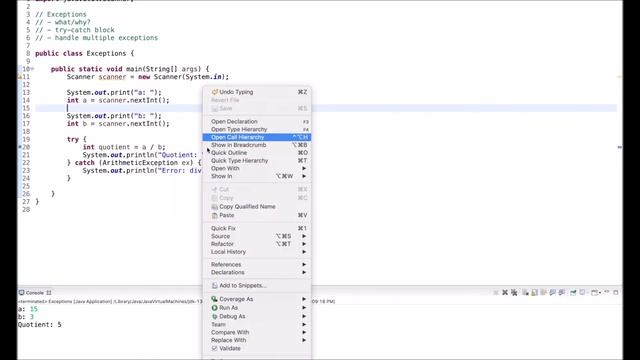Choose Open Declaration from context menu
The height and width of the screenshot is (360, 640).
257,122
